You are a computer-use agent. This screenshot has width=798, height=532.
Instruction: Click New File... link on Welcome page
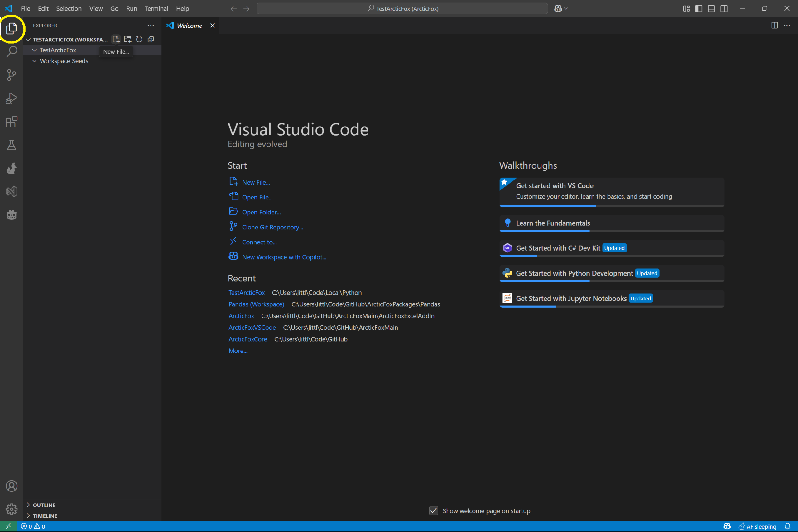pos(256,182)
